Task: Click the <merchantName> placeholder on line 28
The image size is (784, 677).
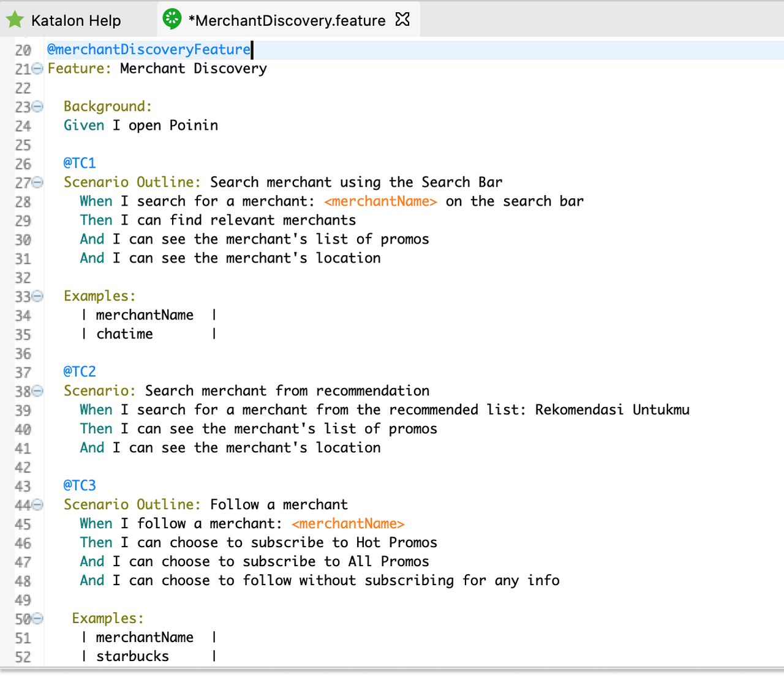Action: (x=380, y=201)
